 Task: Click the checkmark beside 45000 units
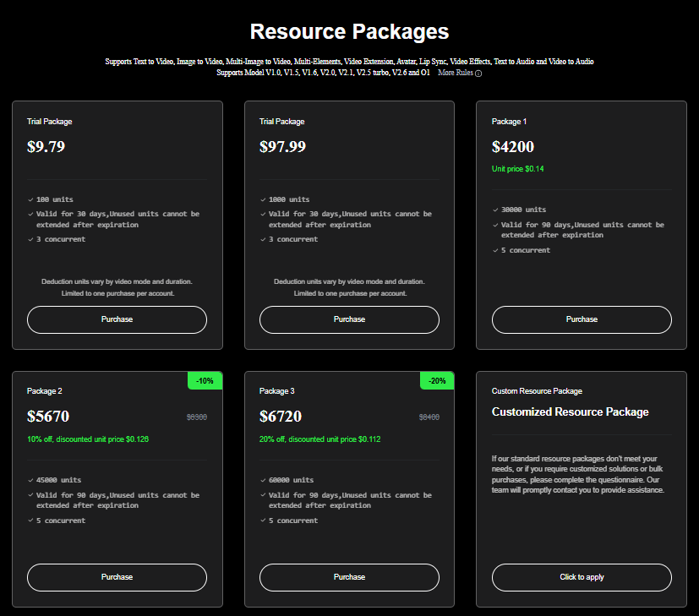click(x=30, y=480)
